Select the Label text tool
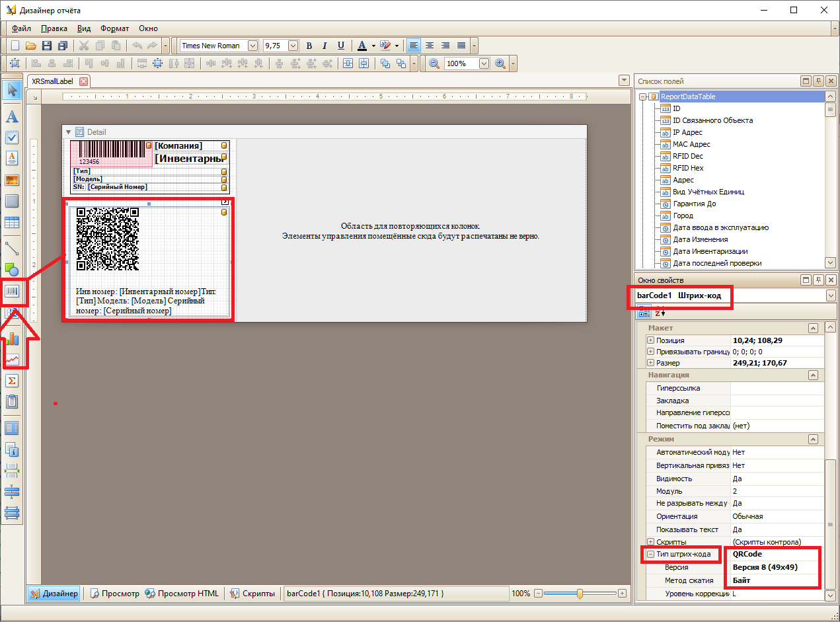 (x=12, y=117)
